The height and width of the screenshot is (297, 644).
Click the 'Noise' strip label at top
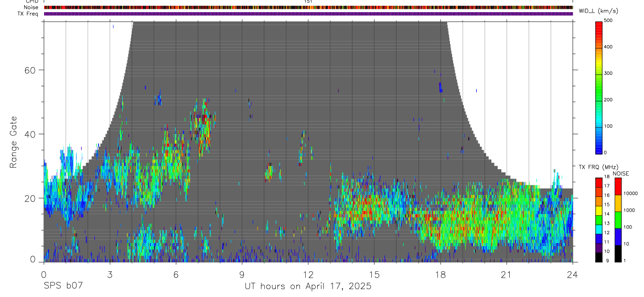pyautogui.click(x=31, y=7)
